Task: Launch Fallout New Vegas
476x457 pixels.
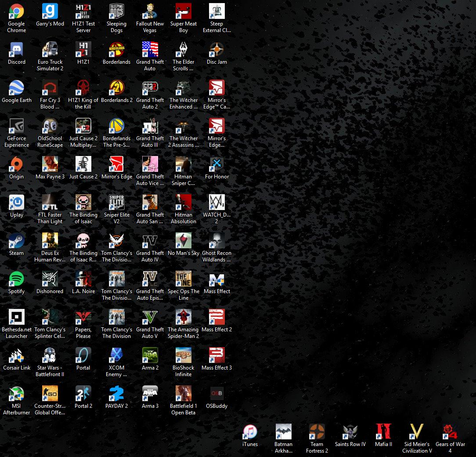Action: point(150,11)
